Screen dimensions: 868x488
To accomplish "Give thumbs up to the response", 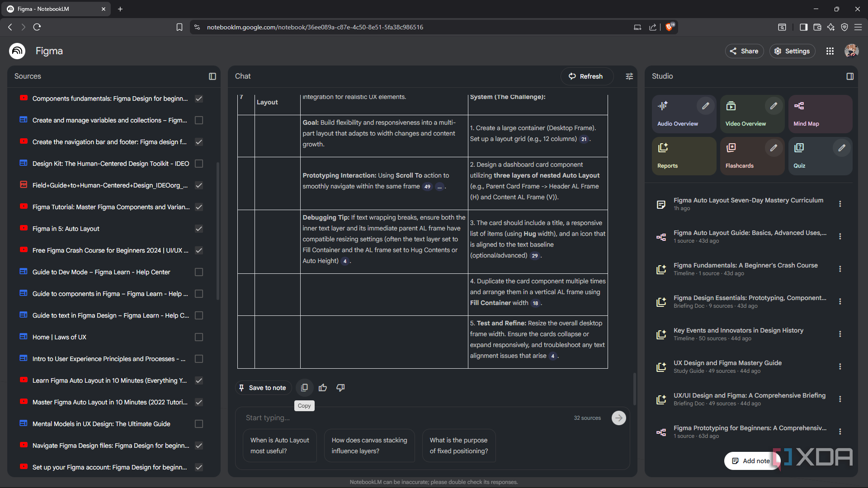I will click(323, 388).
